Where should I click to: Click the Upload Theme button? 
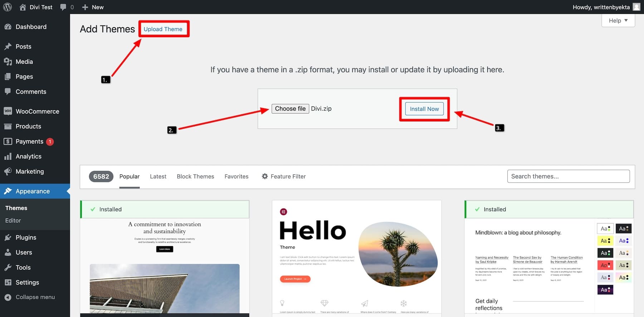pyautogui.click(x=163, y=29)
